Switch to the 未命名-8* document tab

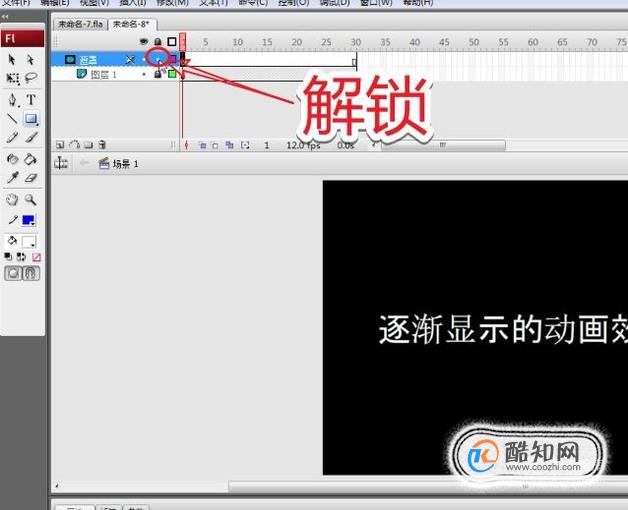click(132, 24)
